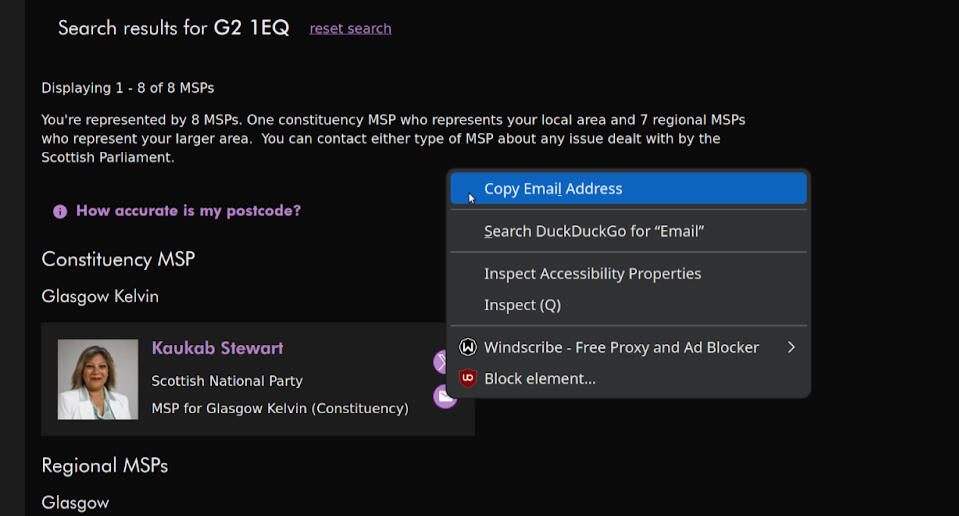Image resolution: width=959 pixels, height=516 pixels.
Task: Click the envelope email icon for Kaukab Stewart
Action: 443,397
